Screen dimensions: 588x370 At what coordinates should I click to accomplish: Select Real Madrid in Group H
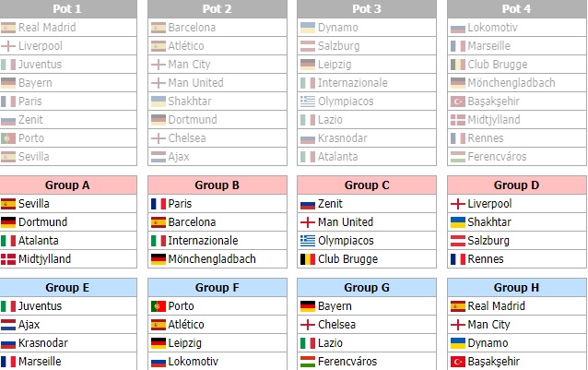(x=496, y=306)
